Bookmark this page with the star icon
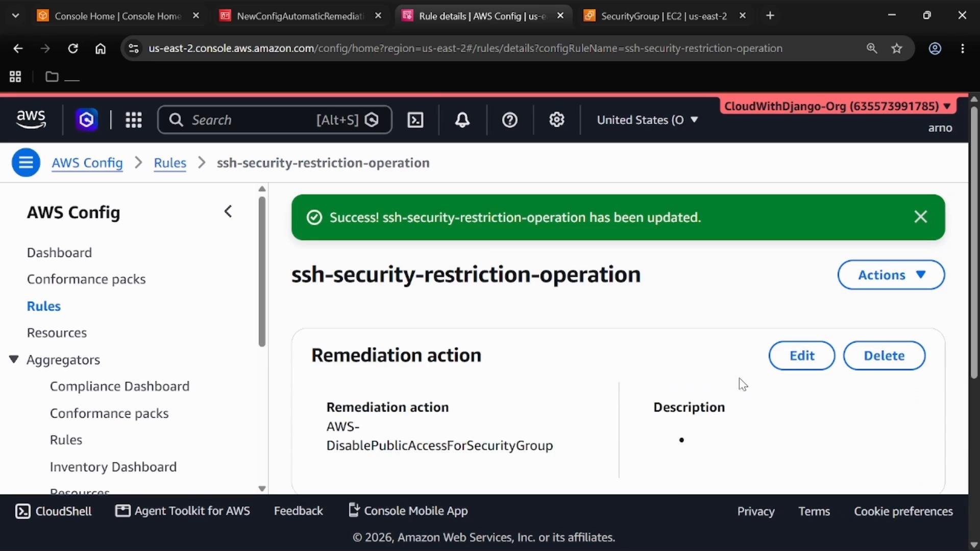 click(x=897, y=48)
